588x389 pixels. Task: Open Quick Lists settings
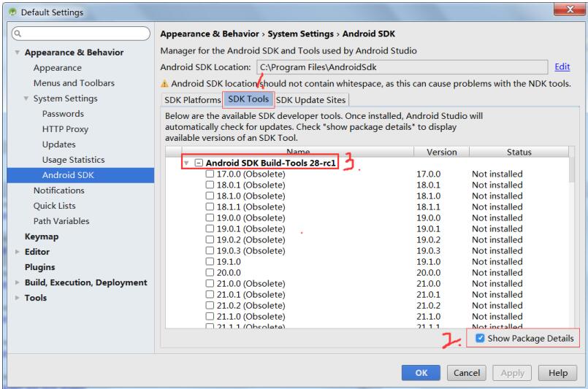coord(54,206)
